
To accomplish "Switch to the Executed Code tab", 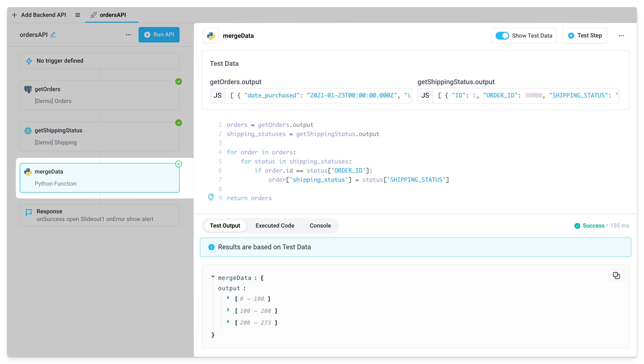I will click(275, 225).
